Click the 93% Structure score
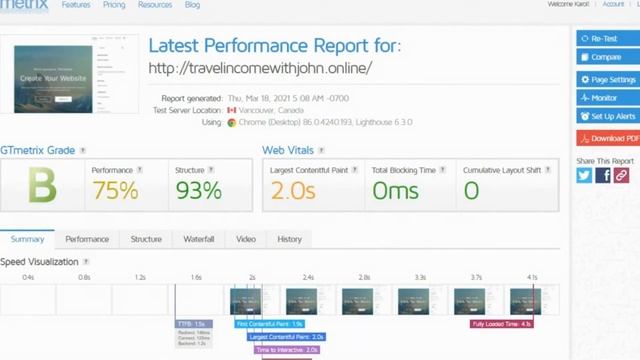Viewport: 640px width, 360px height. click(199, 191)
